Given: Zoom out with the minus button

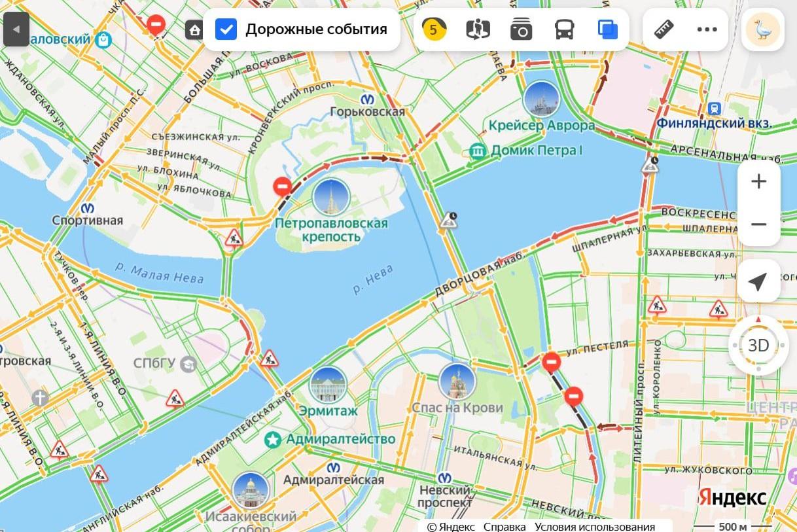Looking at the screenshot, I should (x=758, y=224).
